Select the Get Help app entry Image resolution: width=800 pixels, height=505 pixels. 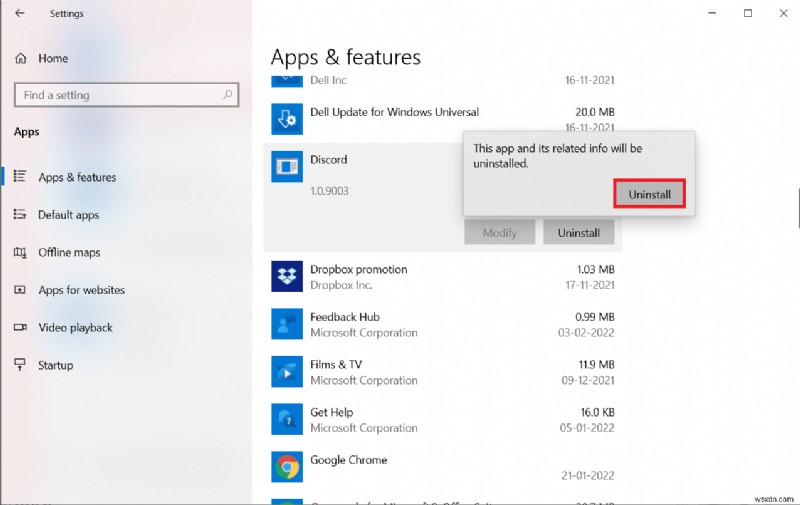[443, 419]
